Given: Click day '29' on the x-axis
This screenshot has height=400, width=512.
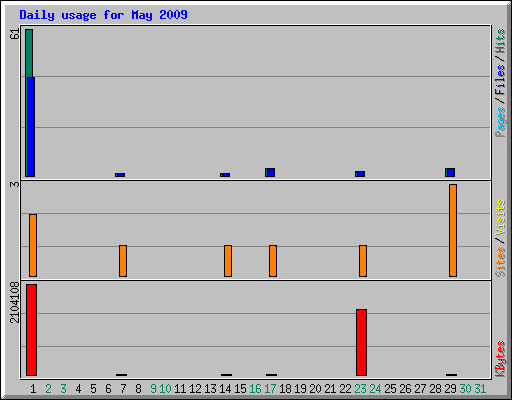Looking at the screenshot, I should [450, 389].
